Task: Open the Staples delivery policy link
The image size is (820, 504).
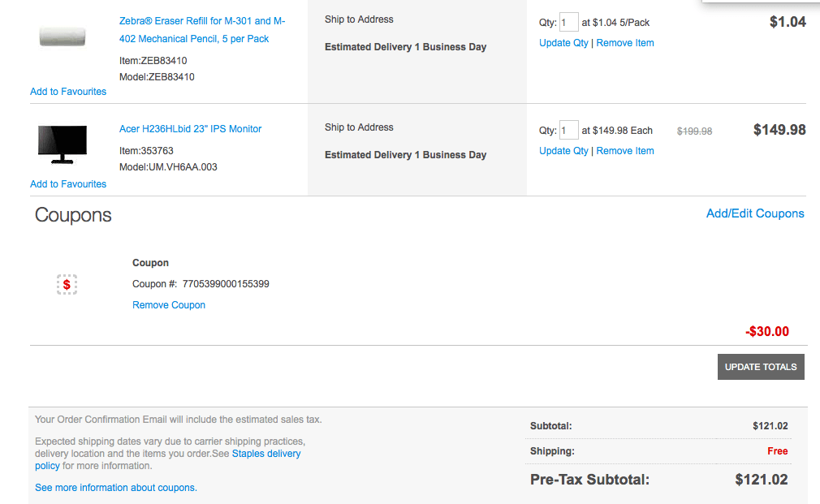Action: pos(265,454)
